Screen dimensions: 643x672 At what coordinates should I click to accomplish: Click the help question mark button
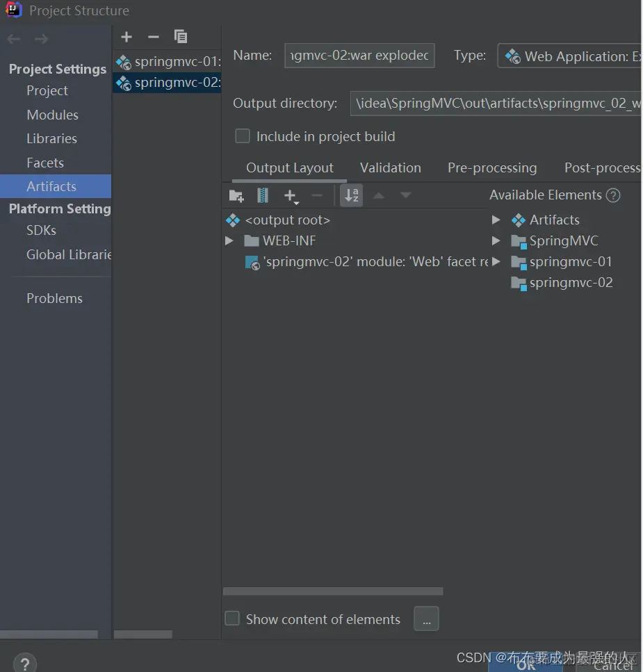coord(25,664)
